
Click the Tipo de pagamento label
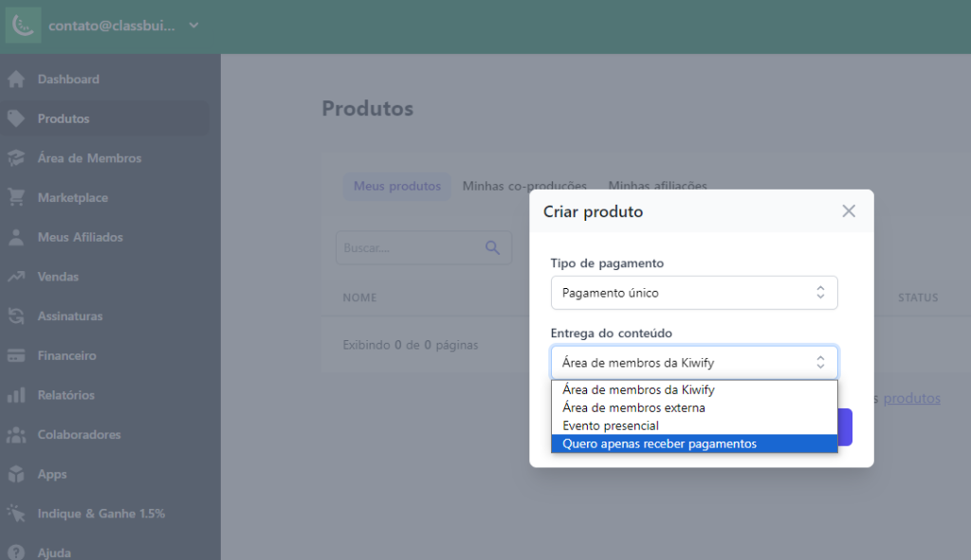click(x=607, y=263)
